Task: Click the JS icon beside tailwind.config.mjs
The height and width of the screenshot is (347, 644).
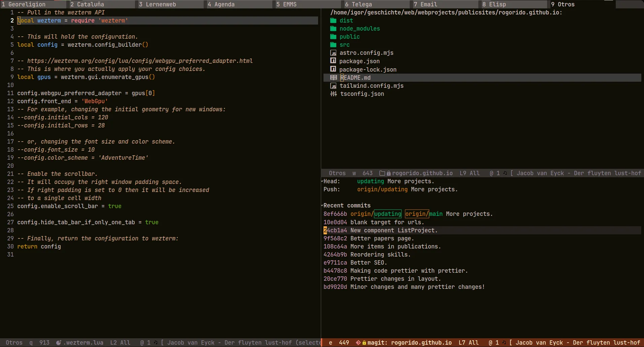Action: tap(333, 86)
